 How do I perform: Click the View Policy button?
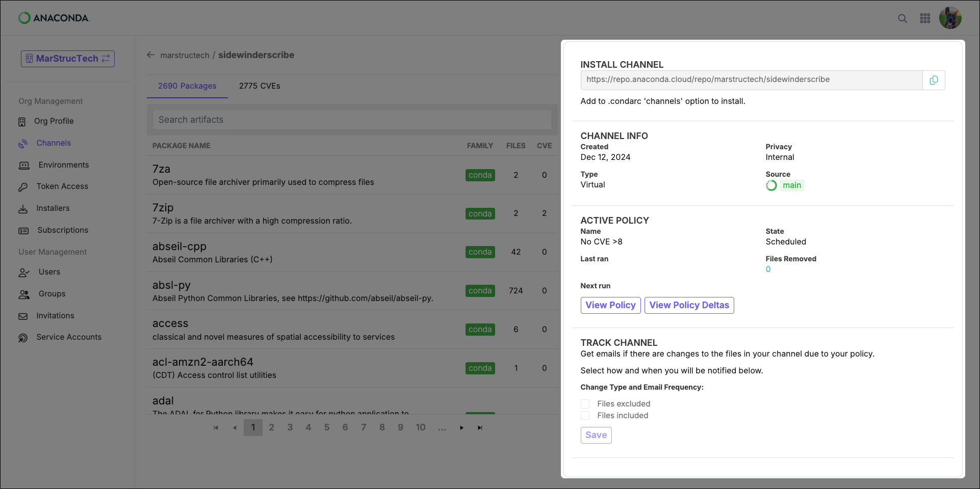[x=610, y=305]
